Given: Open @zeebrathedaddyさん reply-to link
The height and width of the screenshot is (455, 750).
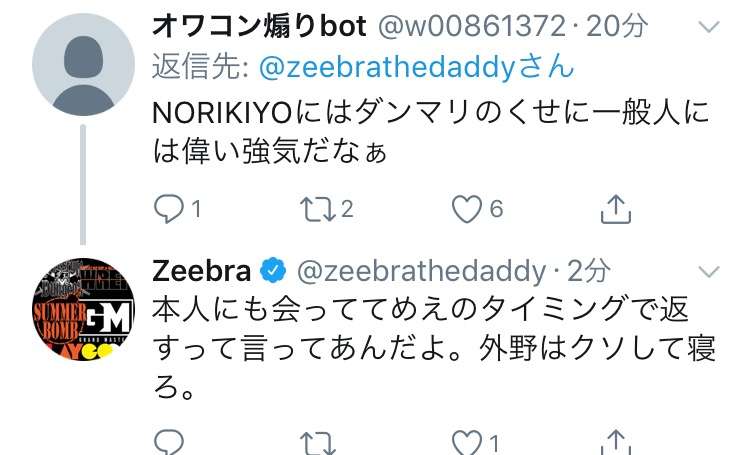Looking at the screenshot, I should [416, 67].
